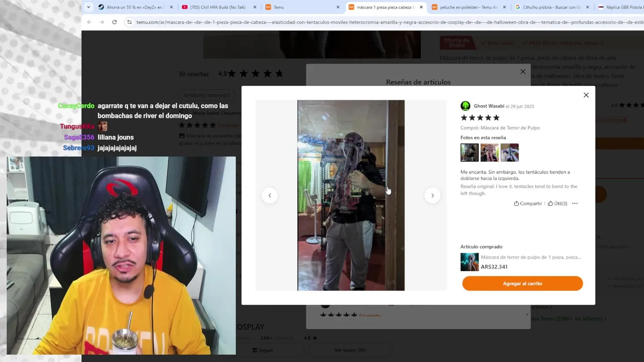
Task: Close the Cthulhu pistola tab
Action: (588, 7)
